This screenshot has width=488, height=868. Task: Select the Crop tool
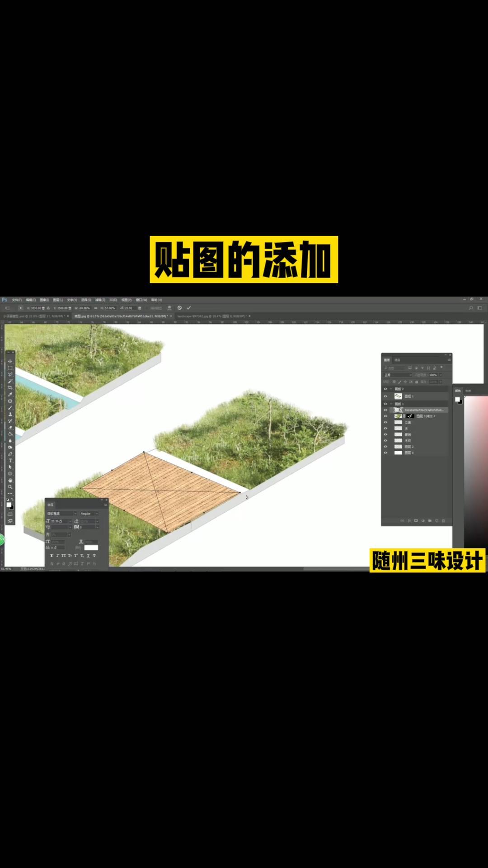coord(10,387)
